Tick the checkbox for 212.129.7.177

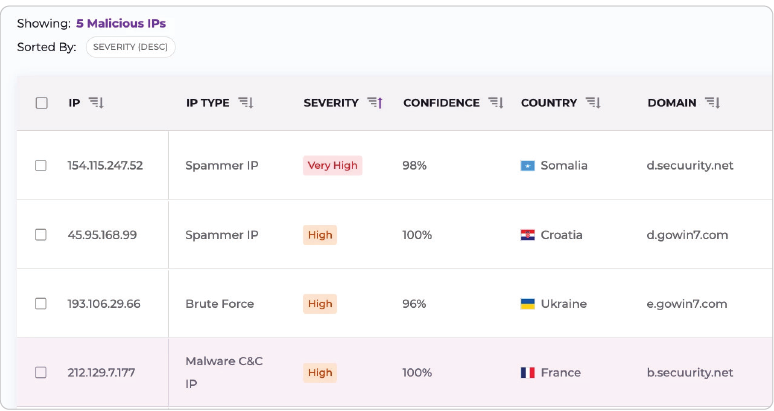41,373
